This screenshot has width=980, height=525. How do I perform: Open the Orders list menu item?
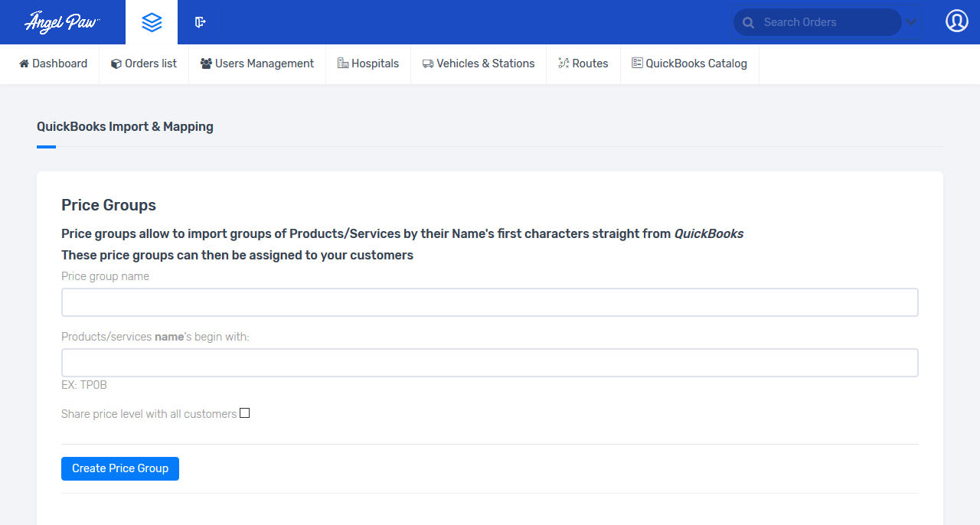(144, 64)
